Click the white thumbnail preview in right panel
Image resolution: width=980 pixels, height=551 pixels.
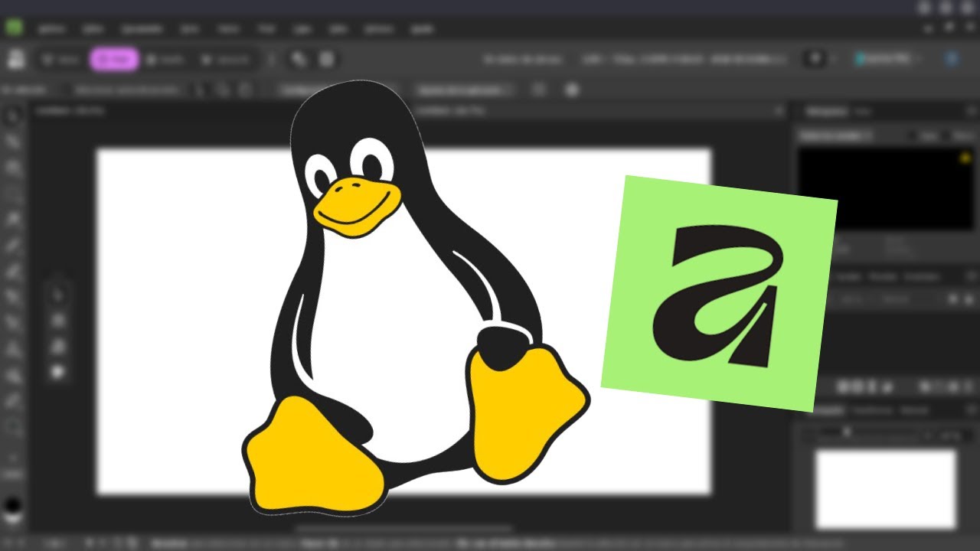coord(885,489)
